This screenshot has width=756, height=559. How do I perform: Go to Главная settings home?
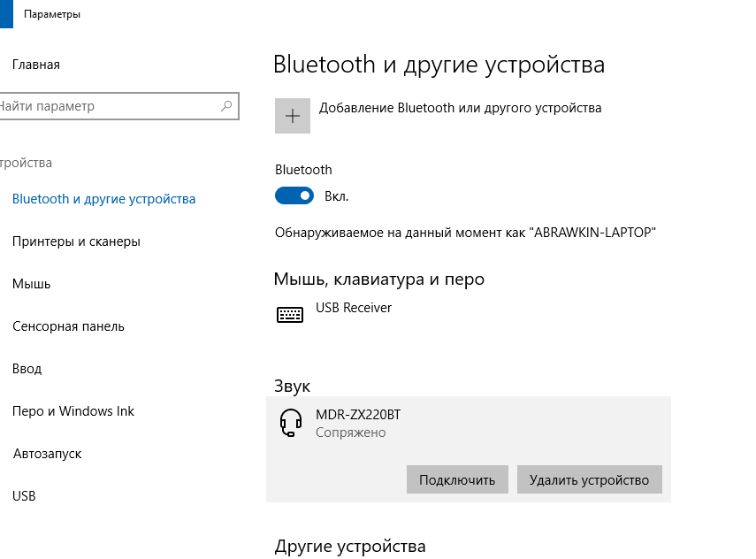(36, 65)
